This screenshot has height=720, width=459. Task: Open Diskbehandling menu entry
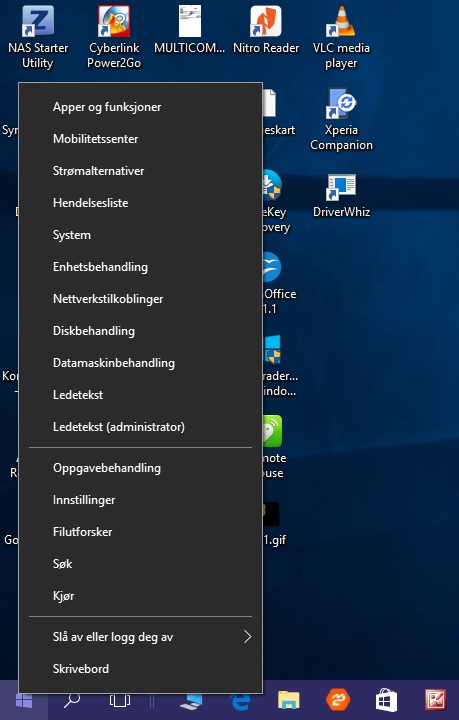140,331
